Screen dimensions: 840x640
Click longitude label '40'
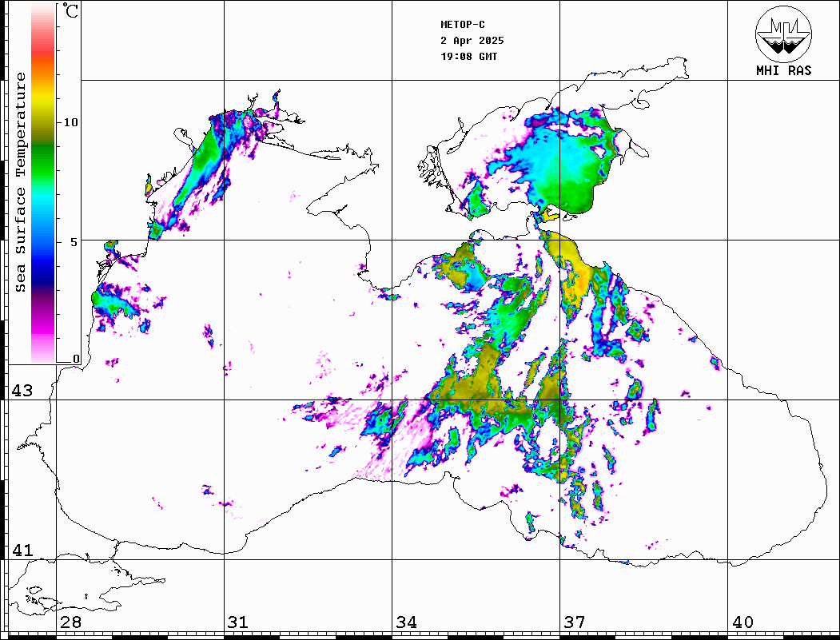click(742, 622)
